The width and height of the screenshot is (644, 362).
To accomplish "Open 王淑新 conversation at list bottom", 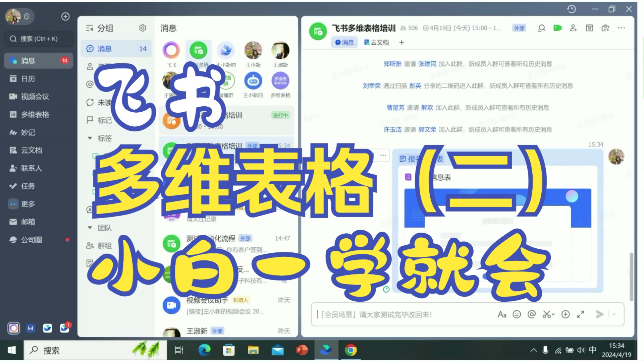I will pyautogui.click(x=226, y=331).
